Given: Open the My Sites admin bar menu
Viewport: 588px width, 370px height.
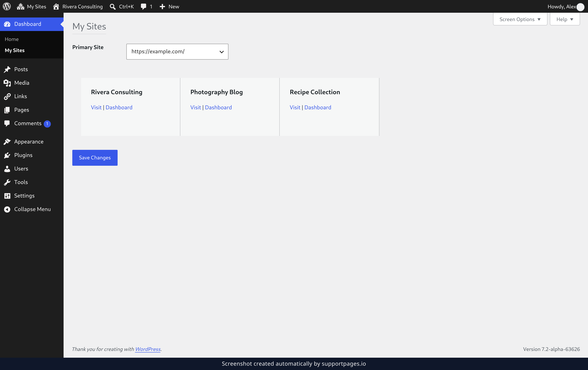Looking at the screenshot, I should point(32,6).
